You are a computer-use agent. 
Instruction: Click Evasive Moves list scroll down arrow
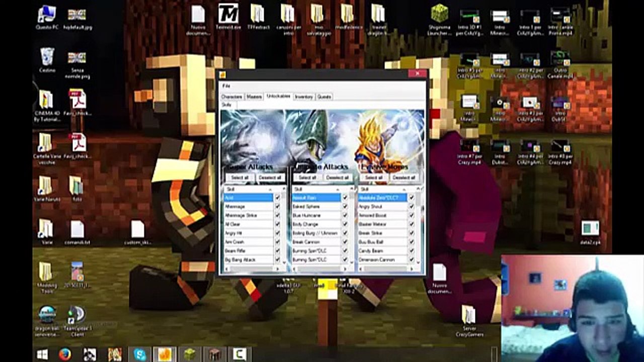coord(418,262)
